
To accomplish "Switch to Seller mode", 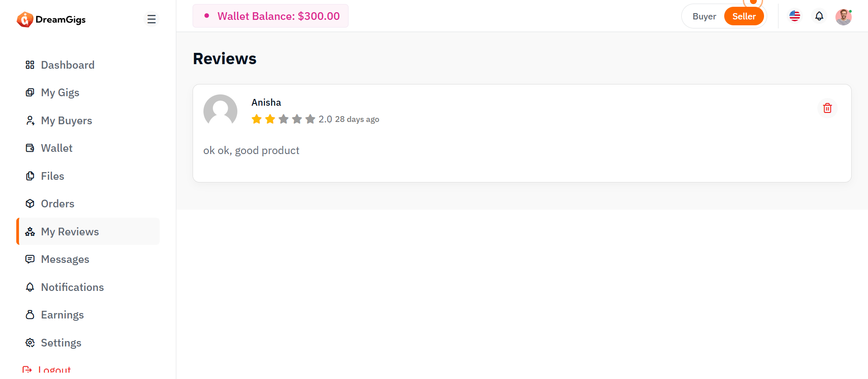I will tap(744, 16).
